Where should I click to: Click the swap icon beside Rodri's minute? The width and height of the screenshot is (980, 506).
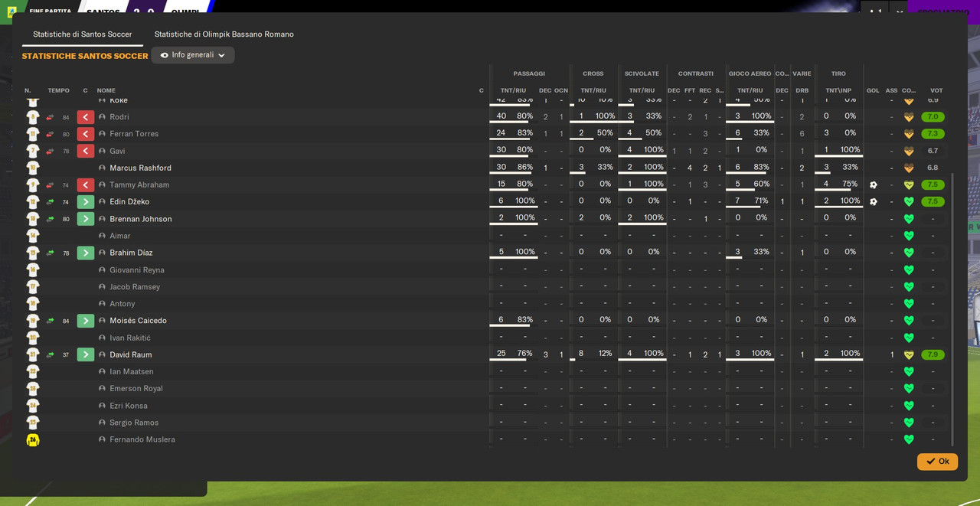50,117
